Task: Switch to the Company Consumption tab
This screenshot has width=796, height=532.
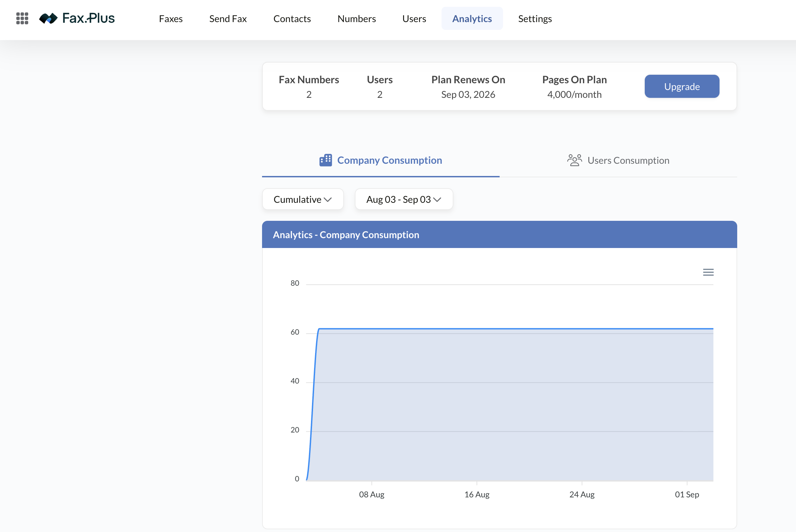Action: click(x=381, y=160)
